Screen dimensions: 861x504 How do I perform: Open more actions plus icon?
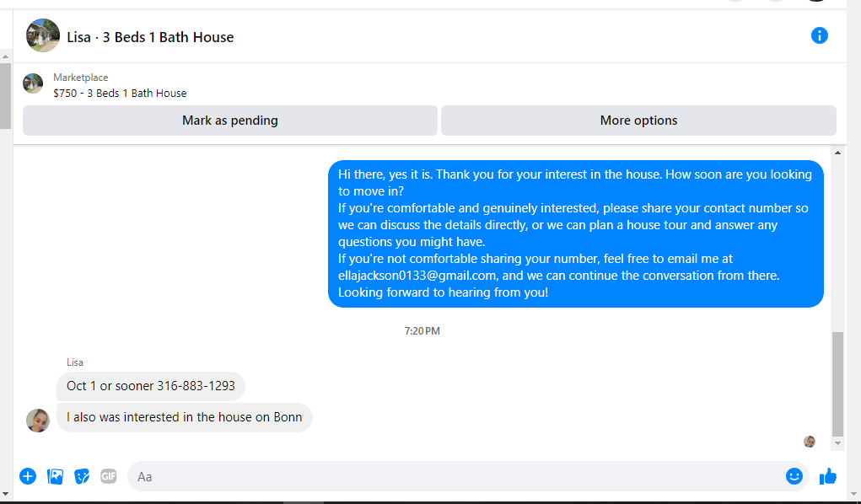[28, 476]
